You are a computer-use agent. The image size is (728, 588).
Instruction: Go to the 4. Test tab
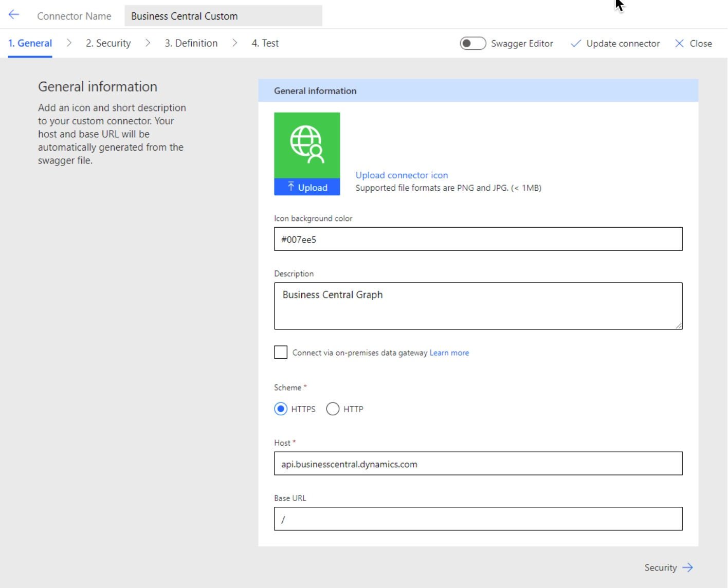265,43
